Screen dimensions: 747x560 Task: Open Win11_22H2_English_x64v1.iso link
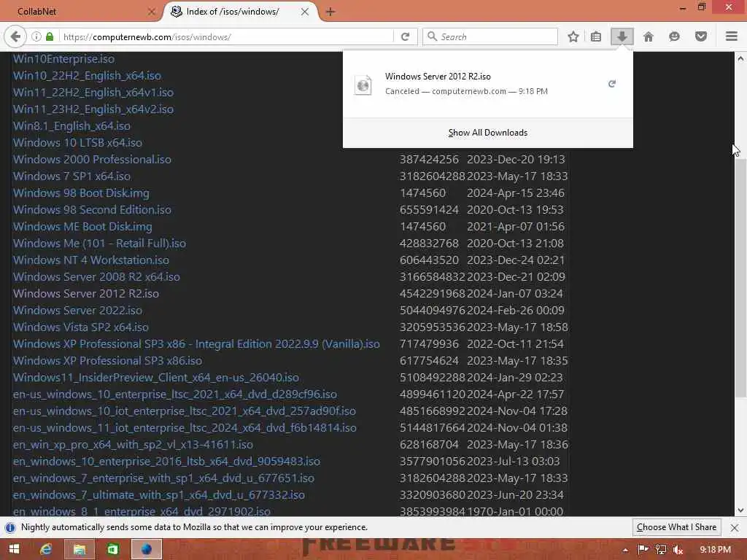pos(93,93)
